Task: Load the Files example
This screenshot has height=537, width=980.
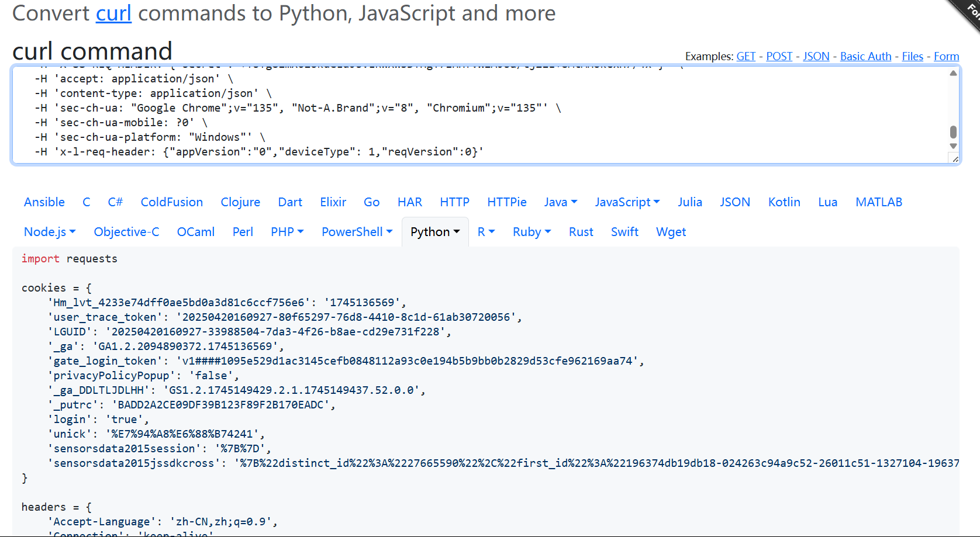Action: pos(912,56)
